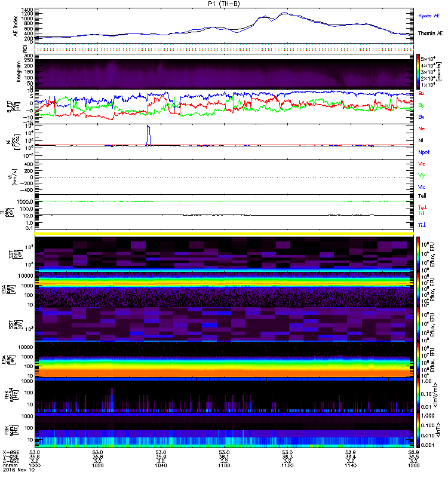
Task: Click the black Te|| legend label
Action: pyautogui.click(x=422, y=196)
